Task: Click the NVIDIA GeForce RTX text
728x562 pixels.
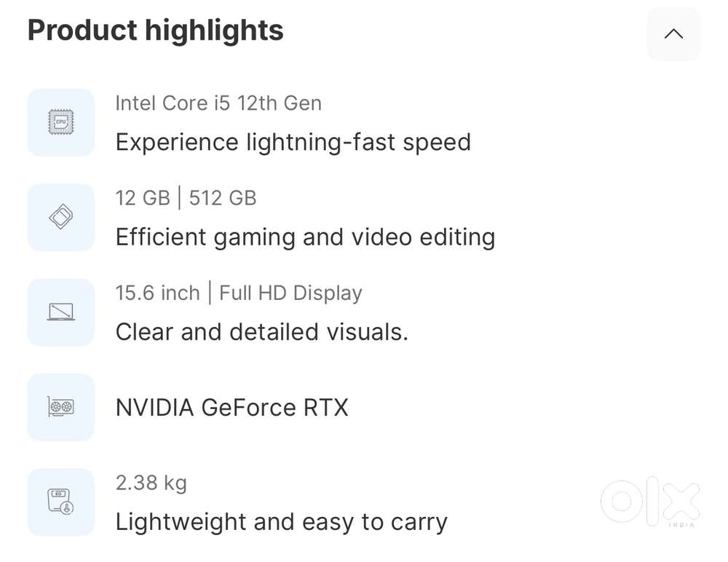Action: [232, 407]
